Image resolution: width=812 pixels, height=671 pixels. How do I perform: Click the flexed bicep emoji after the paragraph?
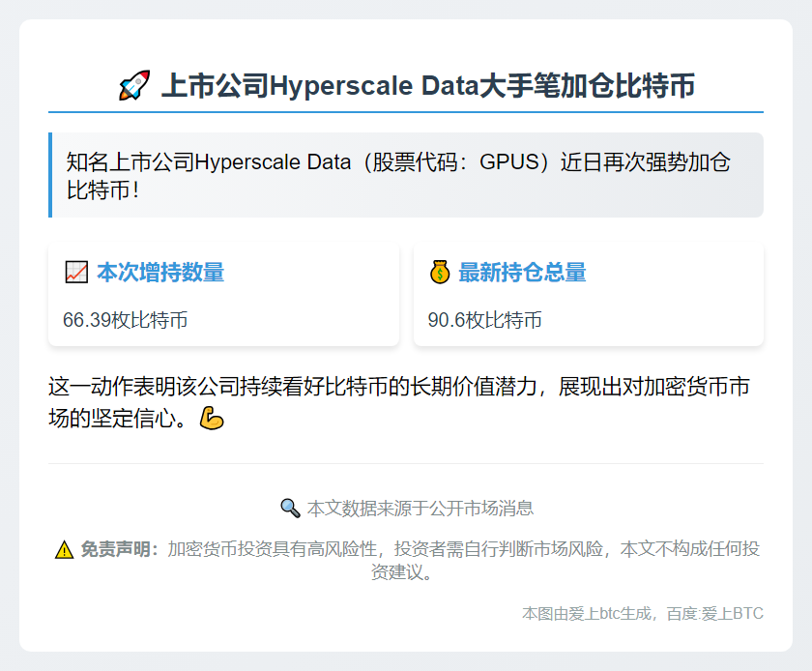[x=211, y=419]
